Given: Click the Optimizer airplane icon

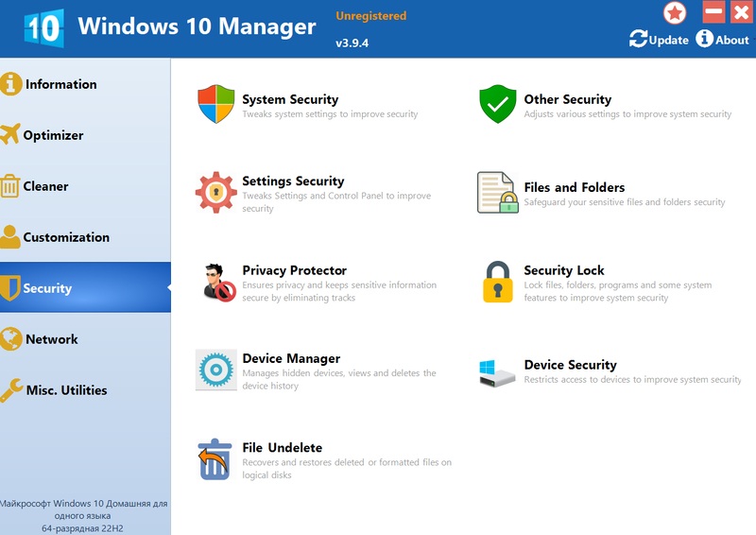Looking at the screenshot, I should (10, 134).
